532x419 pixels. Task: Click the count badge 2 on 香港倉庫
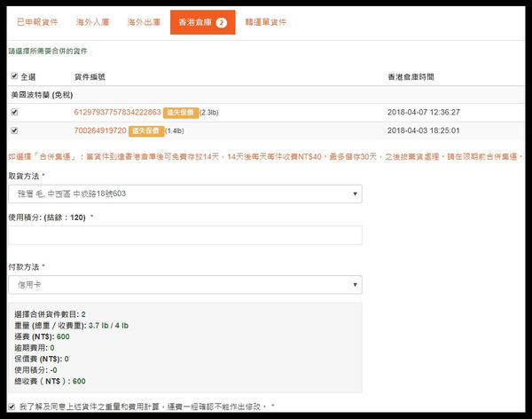[x=222, y=21]
